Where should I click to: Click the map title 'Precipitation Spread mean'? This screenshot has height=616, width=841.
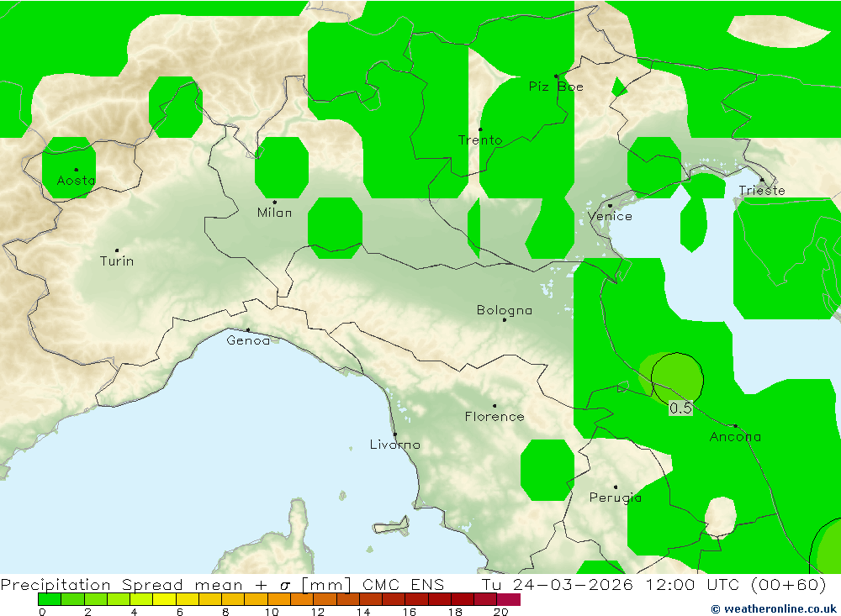pyautogui.click(x=120, y=585)
